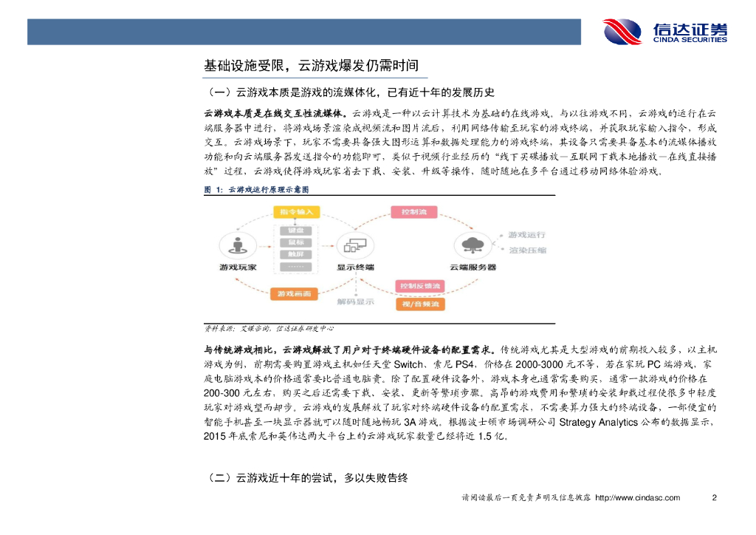Open the www.cindasc.com link in footer
Screen dimensions: 756x535
[x=637, y=497]
